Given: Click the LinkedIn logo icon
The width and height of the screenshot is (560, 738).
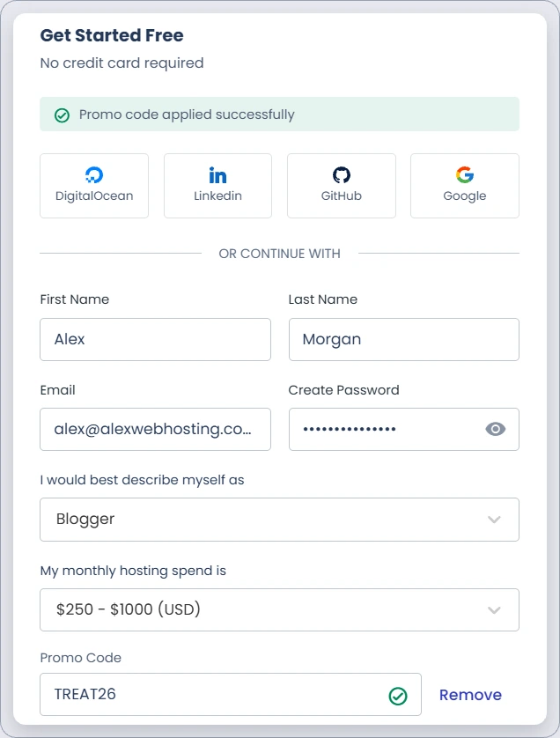Looking at the screenshot, I should 217,175.
